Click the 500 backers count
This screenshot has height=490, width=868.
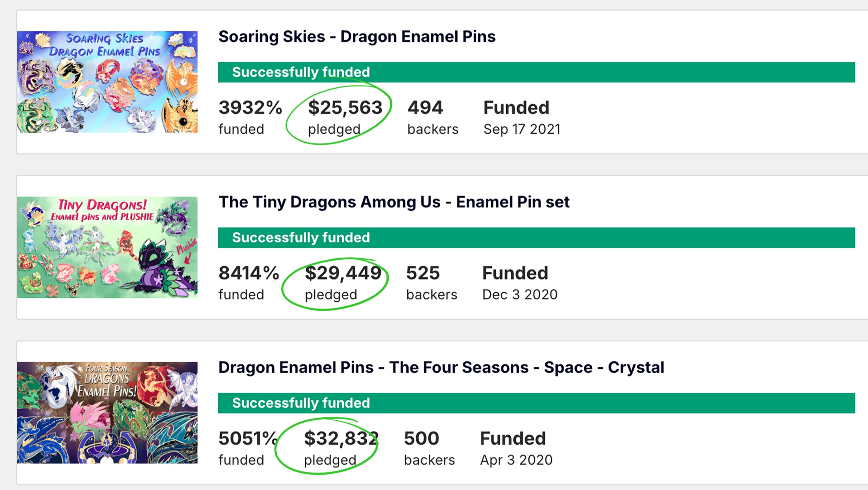pos(422,439)
